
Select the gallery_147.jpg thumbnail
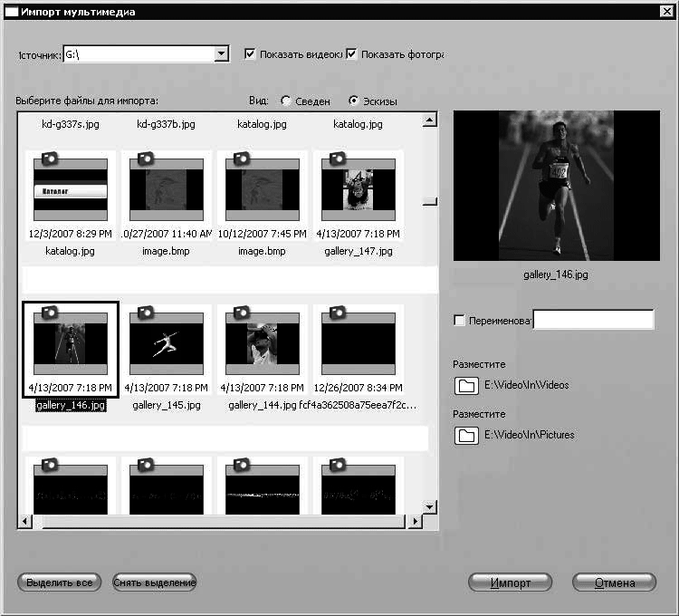tap(359, 196)
